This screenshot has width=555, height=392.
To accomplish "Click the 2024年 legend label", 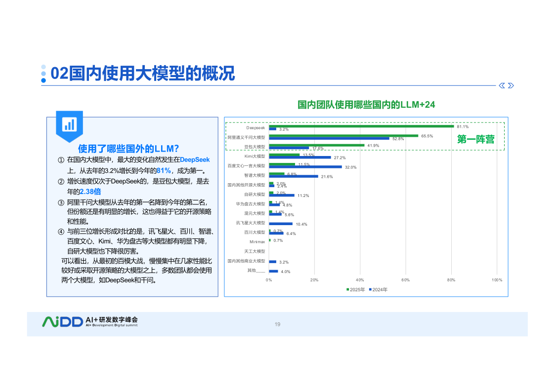I will click(380, 289).
